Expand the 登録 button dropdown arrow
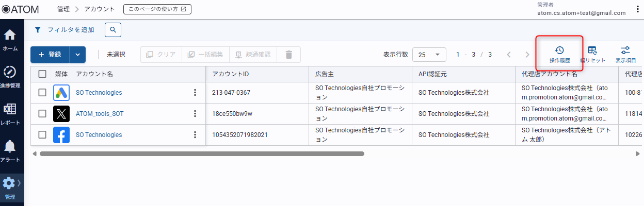 [x=77, y=55]
